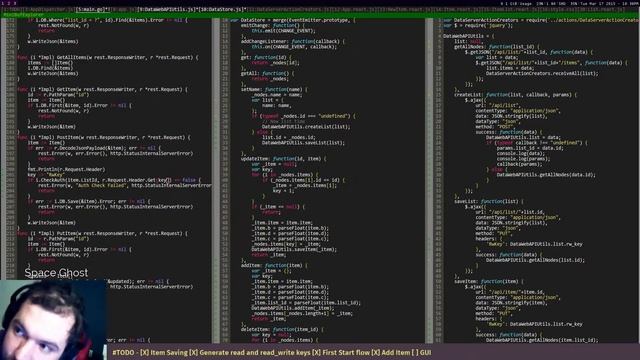Viewport: 640px width, 360px height.
Task: Click the 'setName: function(name)' line
Action: [274, 89]
